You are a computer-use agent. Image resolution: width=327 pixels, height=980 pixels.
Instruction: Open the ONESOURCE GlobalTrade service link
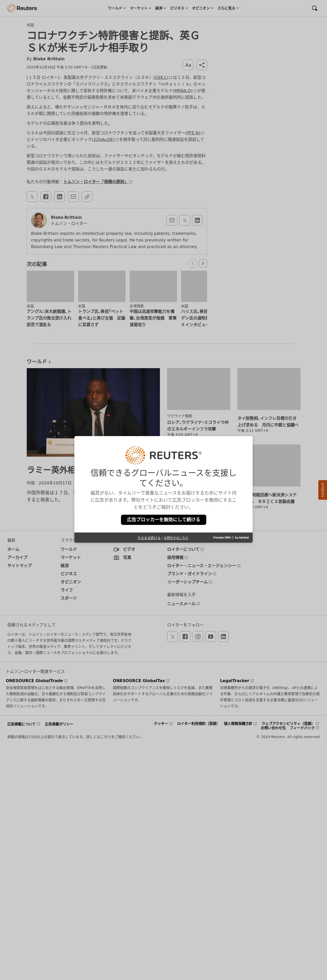point(36,681)
